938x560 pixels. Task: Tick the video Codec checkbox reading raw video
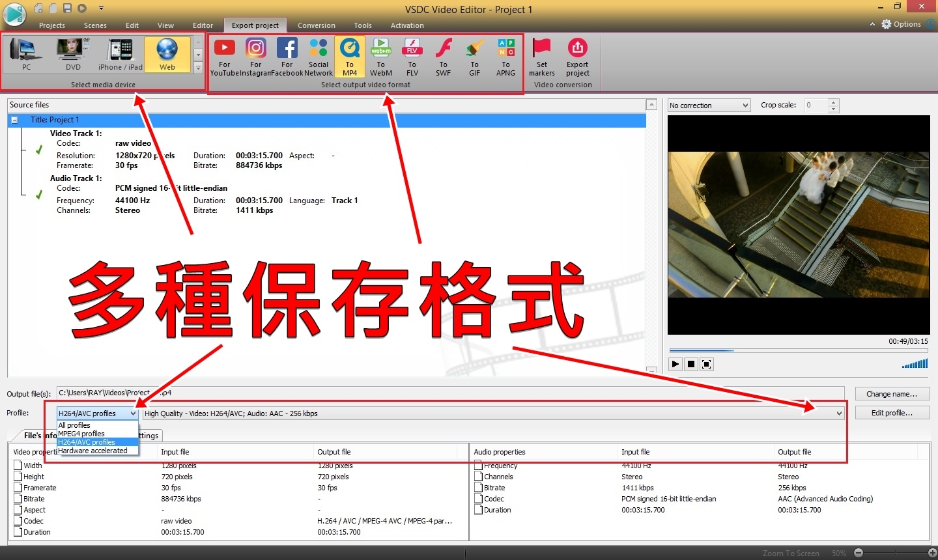pyautogui.click(x=18, y=521)
